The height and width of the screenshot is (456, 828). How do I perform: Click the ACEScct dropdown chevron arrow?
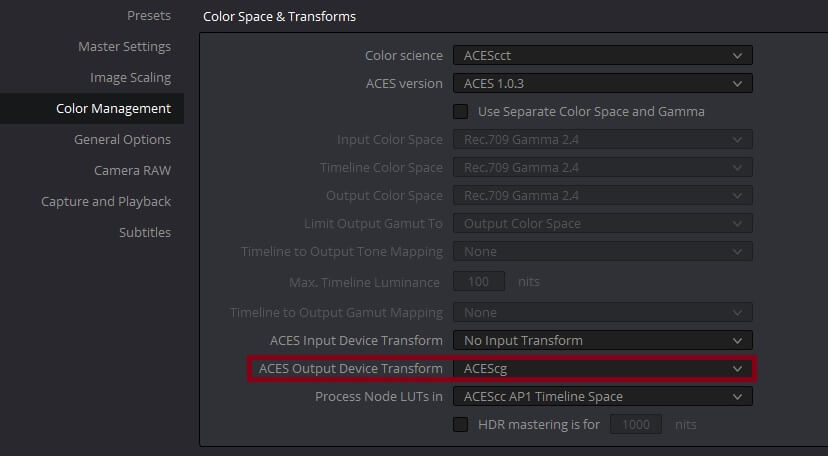pos(737,55)
